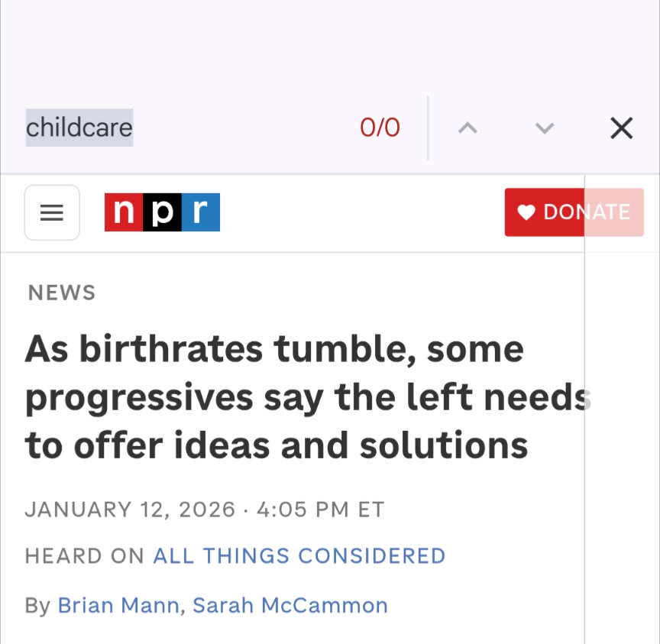660x644 pixels.
Task: Open author Brian Mann's page
Action: (118, 606)
